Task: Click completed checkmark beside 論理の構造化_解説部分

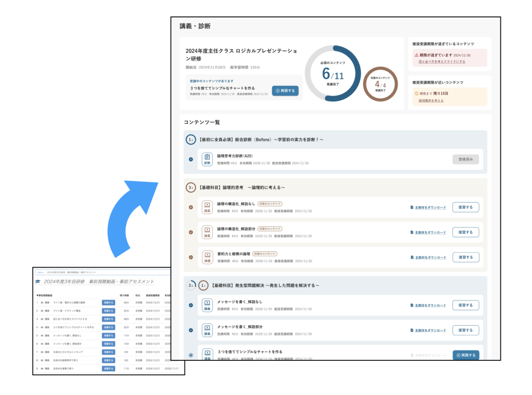Action: coord(191,232)
